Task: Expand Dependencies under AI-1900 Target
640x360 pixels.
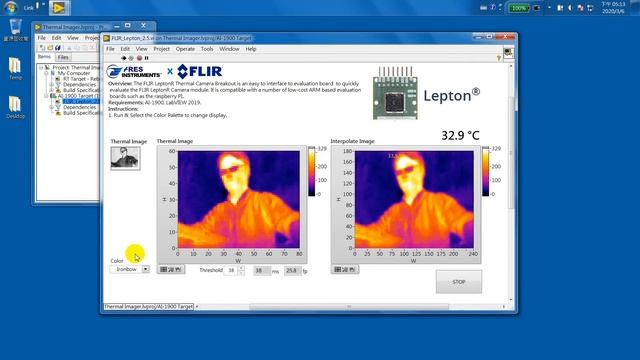Action: 51,107
